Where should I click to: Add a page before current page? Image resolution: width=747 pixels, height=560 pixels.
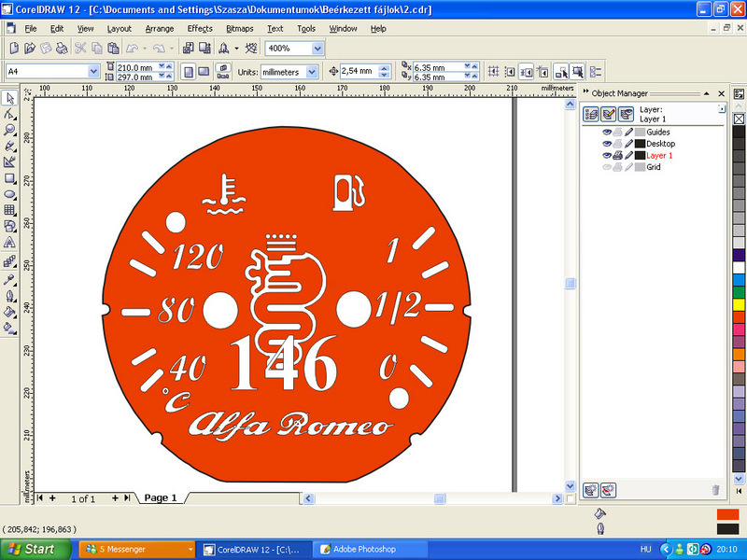click(x=52, y=498)
